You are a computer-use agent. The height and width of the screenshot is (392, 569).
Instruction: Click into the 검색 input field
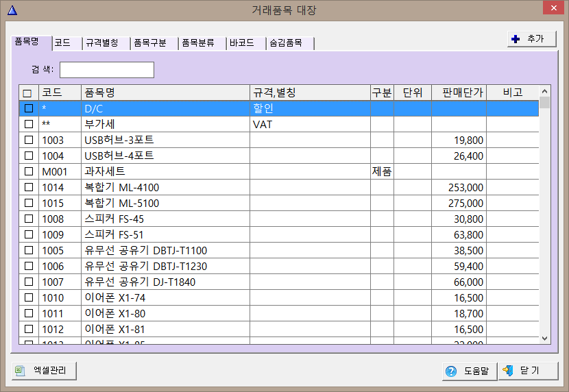coord(107,70)
